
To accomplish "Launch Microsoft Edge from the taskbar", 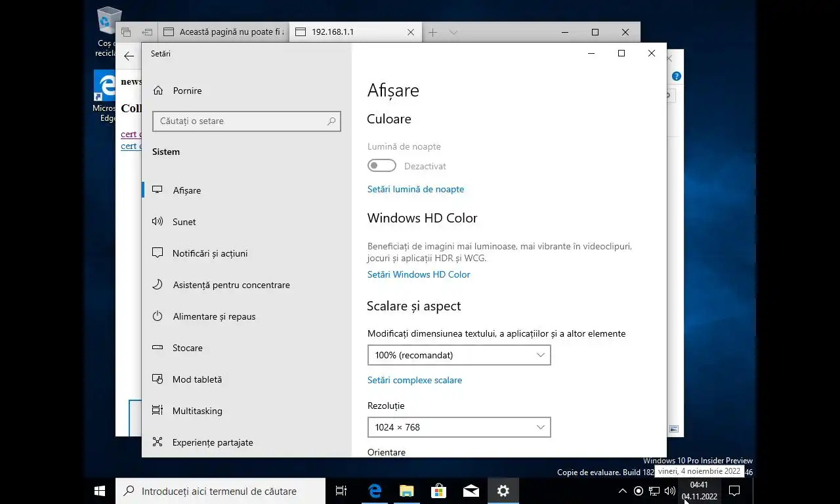I will tap(375, 491).
